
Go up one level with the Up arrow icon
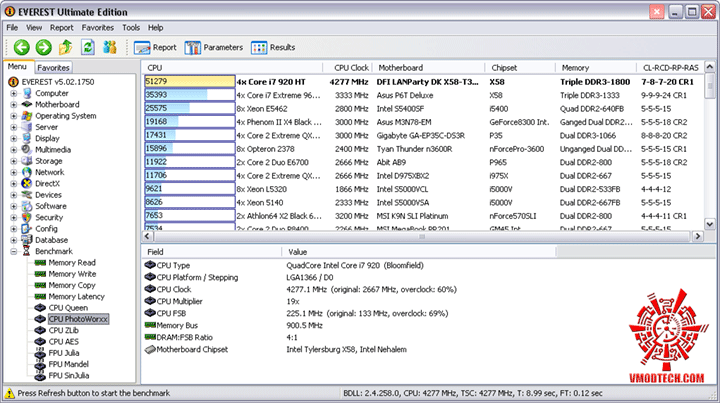point(66,47)
